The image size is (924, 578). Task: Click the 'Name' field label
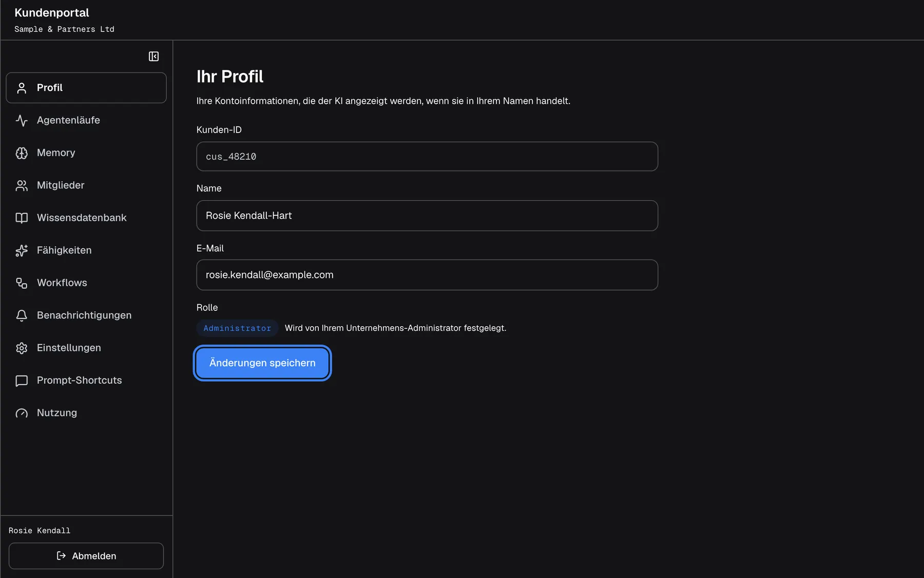click(x=209, y=189)
